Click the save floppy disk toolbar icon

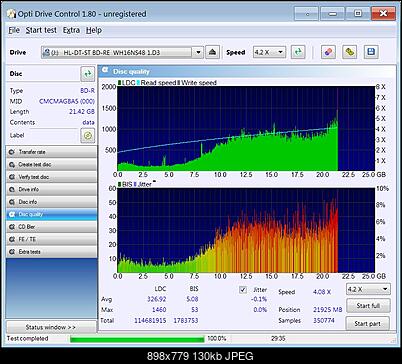click(371, 52)
